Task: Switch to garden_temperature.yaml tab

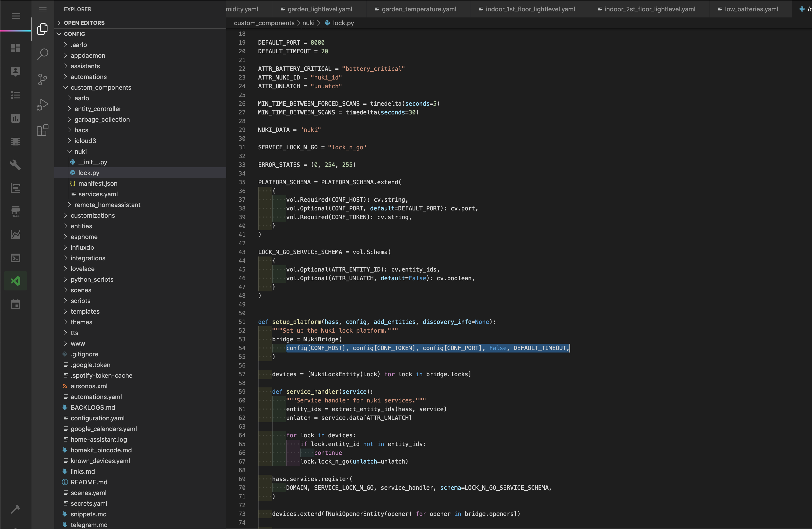Action: click(x=418, y=9)
